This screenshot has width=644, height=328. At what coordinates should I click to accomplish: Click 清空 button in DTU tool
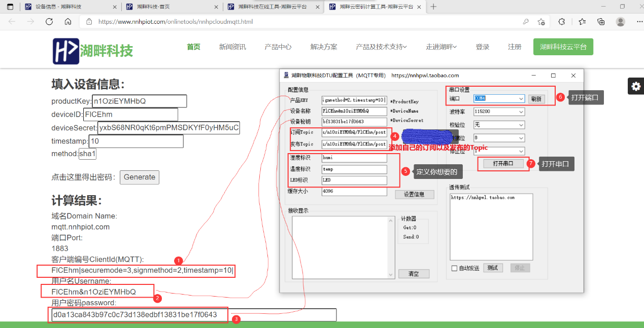click(x=414, y=274)
